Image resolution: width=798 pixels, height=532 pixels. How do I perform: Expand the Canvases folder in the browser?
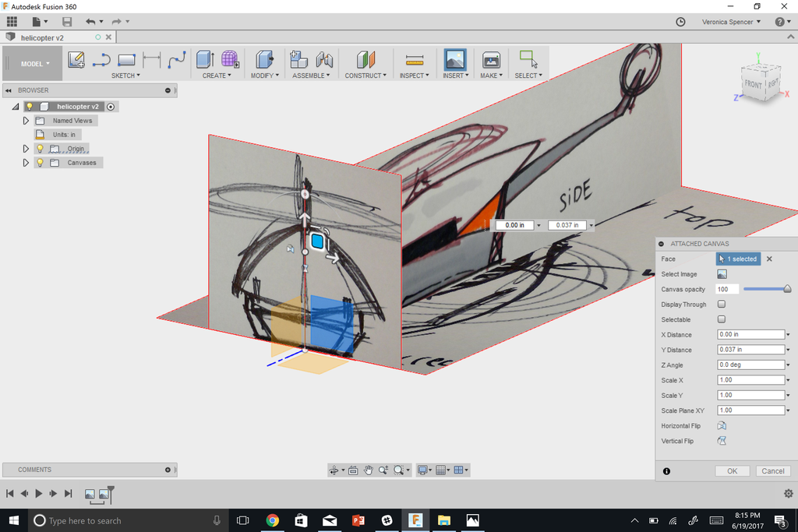pyautogui.click(x=25, y=162)
